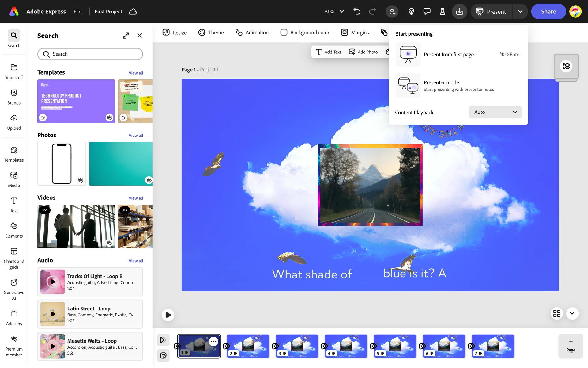Play the Latin Street - Loop audio preview

[x=53, y=314]
